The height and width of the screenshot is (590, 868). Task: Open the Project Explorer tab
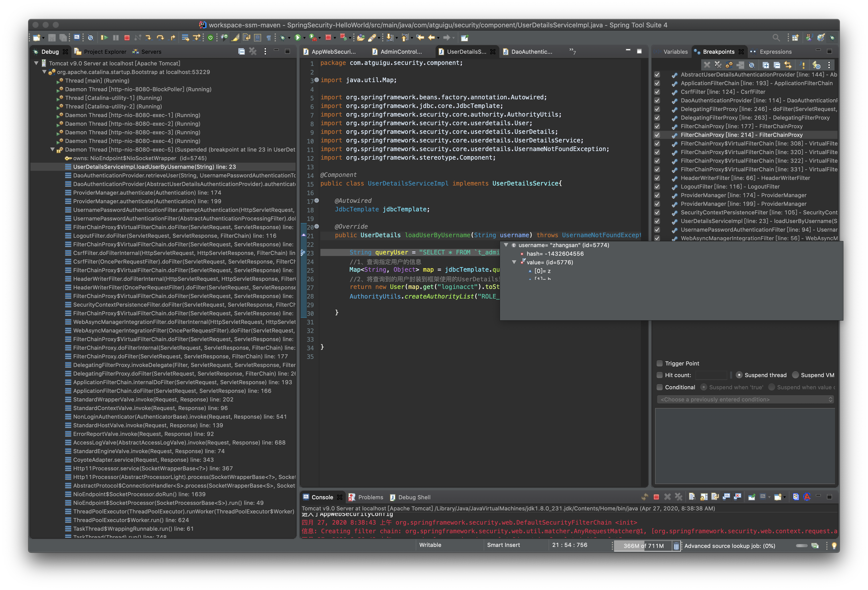[x=100, y=51]
